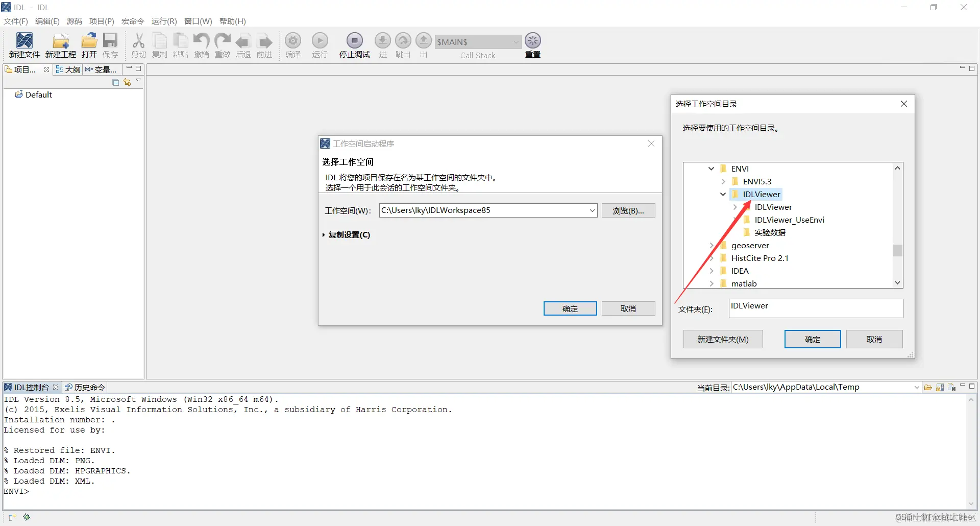Screen dimensions: 980x526
Task: Switch to the Variables (变量) tab
Action: [101, 69]
